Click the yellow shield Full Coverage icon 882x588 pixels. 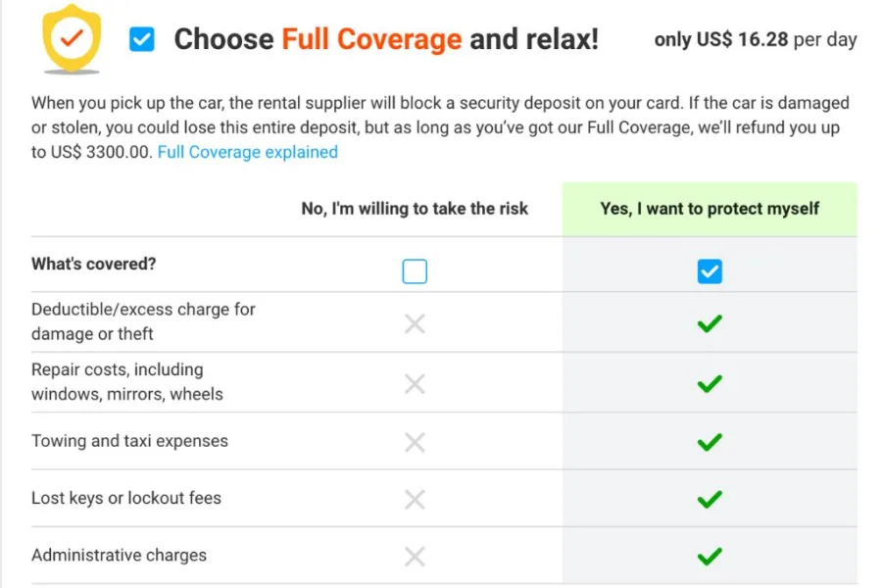(72, 39)
